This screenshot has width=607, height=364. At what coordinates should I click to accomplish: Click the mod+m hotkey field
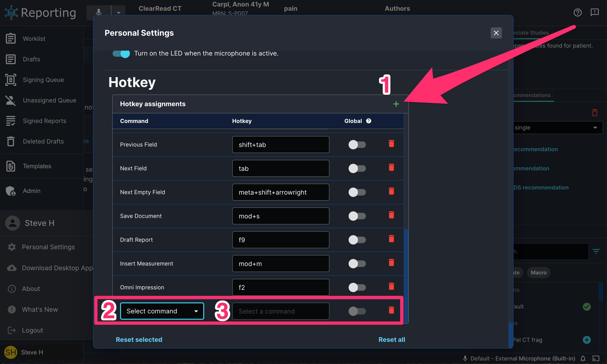[281, 263]
